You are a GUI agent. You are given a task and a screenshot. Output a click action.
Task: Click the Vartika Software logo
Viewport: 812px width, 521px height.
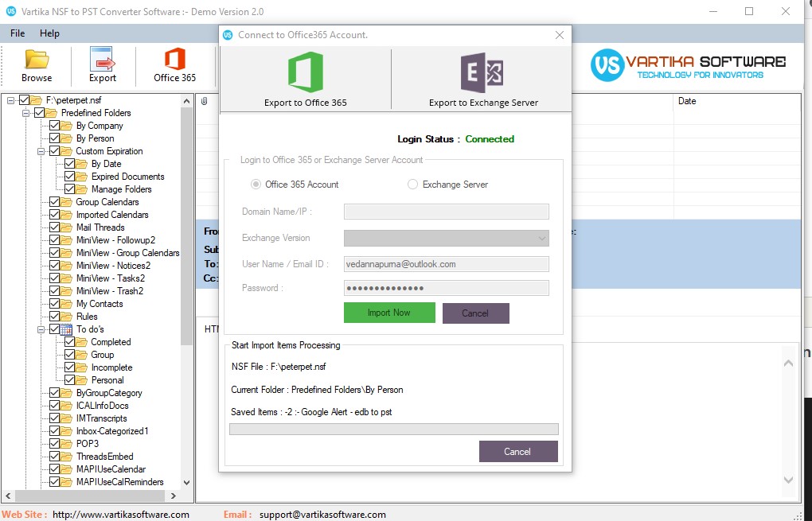(x=689, y=64)
